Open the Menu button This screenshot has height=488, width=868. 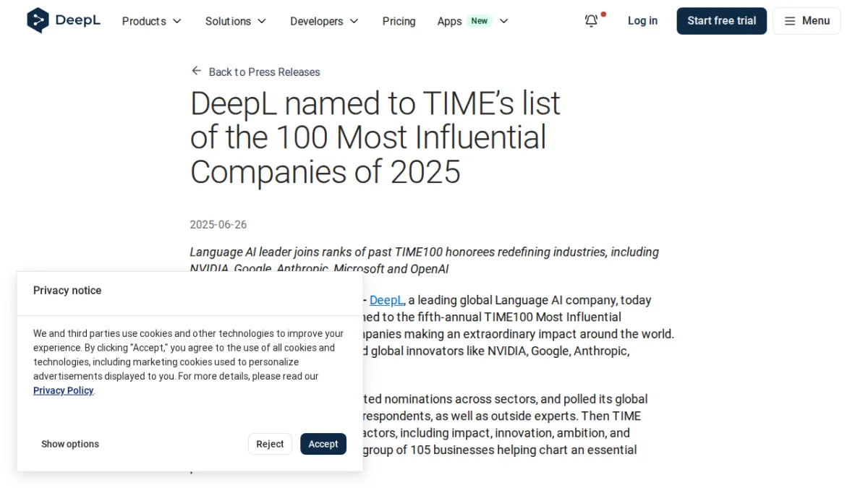tap(807, 21)
